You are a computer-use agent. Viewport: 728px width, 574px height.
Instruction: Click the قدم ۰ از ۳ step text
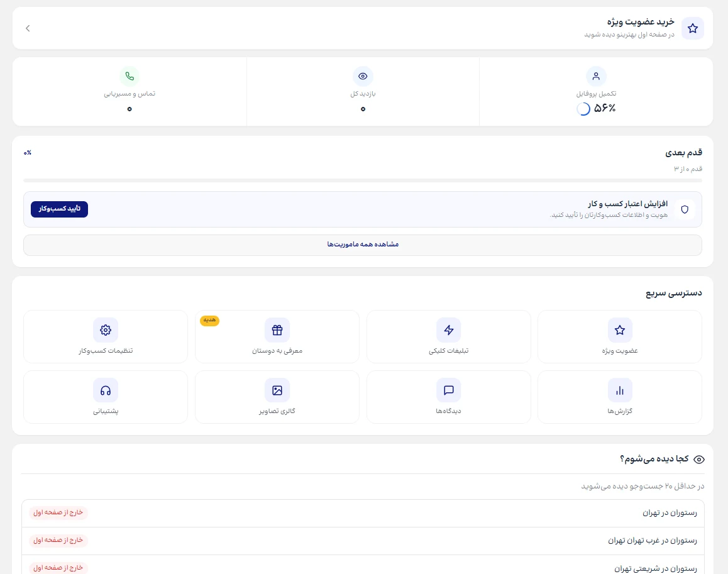coord(688,169)
